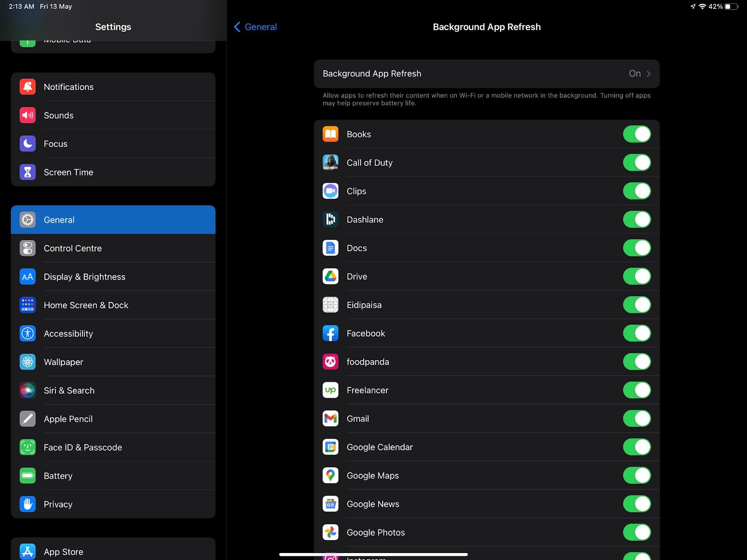Tap the Screen Time hourglass icon

[28, 172]
